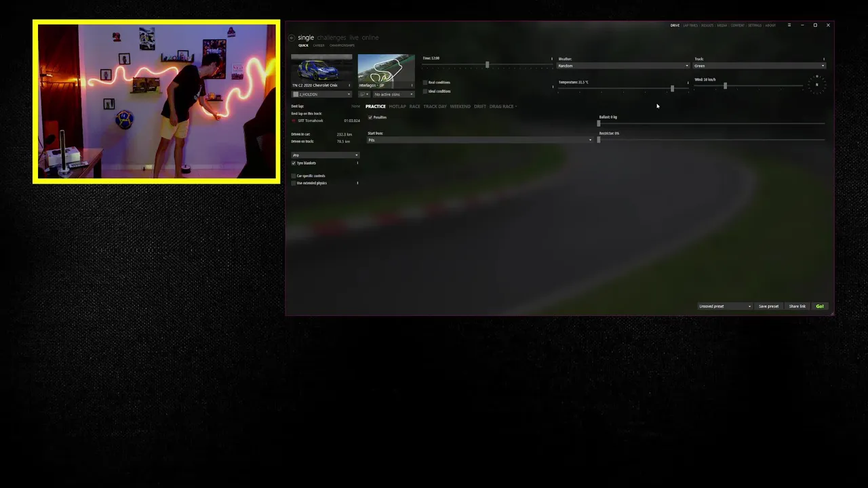Click the 'SRT Tomahawk' best lap entry

(311, 121)
